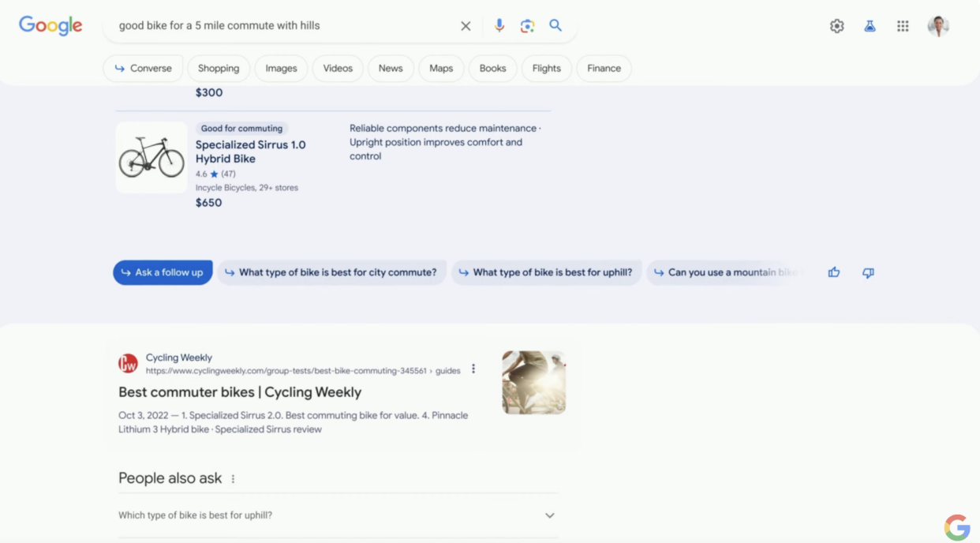This screenshot has height=543, width=980.
Task: Switch to the Books tab
Action: click(492, 69)
